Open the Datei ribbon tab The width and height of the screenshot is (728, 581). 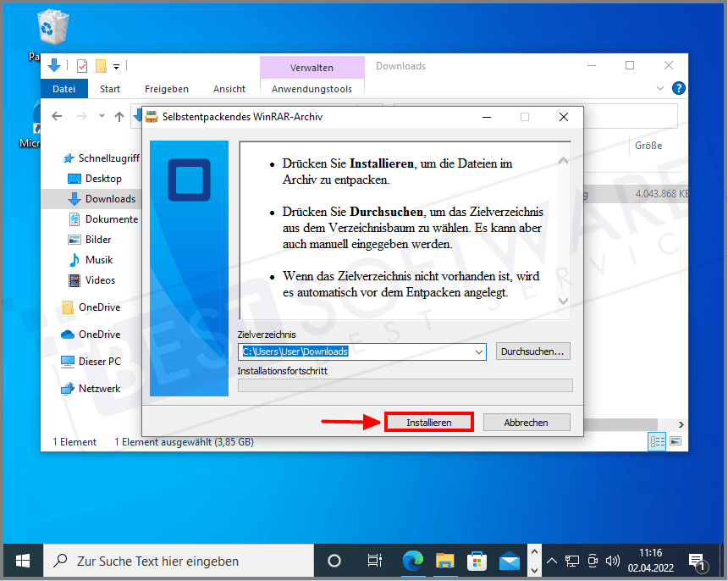coord(63,89)
